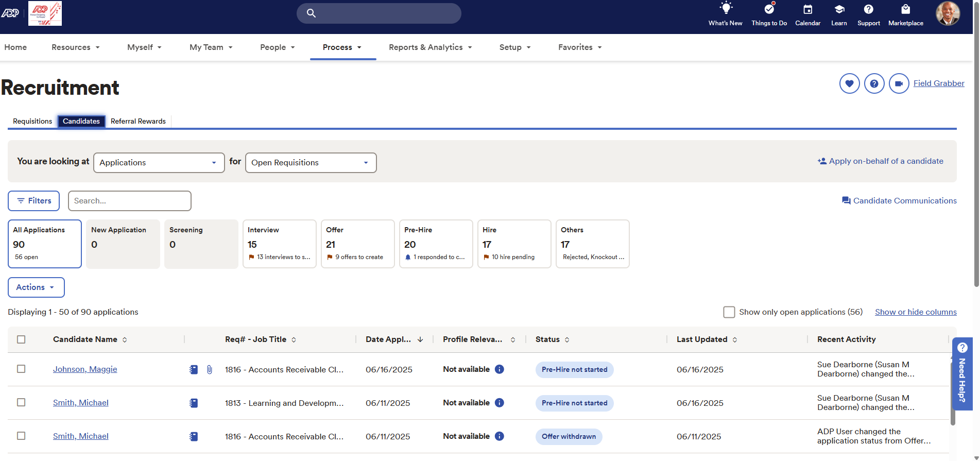Select the All Applications stage card
This screenshot has height=461, width=980.
click(x=45, y=244)
